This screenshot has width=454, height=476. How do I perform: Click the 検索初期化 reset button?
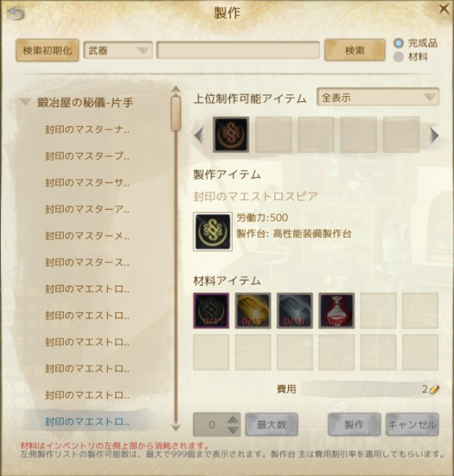pos(48,51)
